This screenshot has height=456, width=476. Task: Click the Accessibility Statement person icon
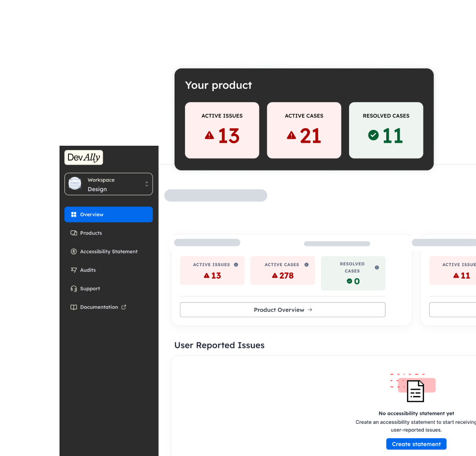(74, 252)
